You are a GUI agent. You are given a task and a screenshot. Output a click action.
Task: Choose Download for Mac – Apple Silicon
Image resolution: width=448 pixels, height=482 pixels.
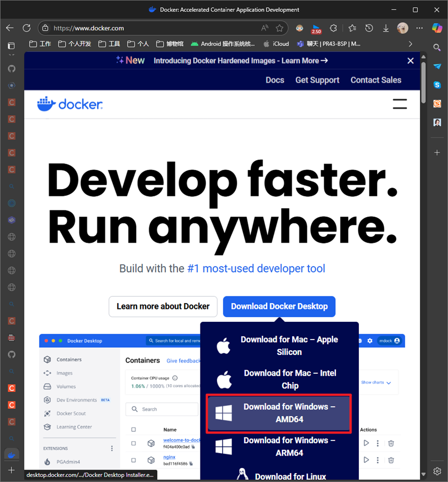coord(279,346)
